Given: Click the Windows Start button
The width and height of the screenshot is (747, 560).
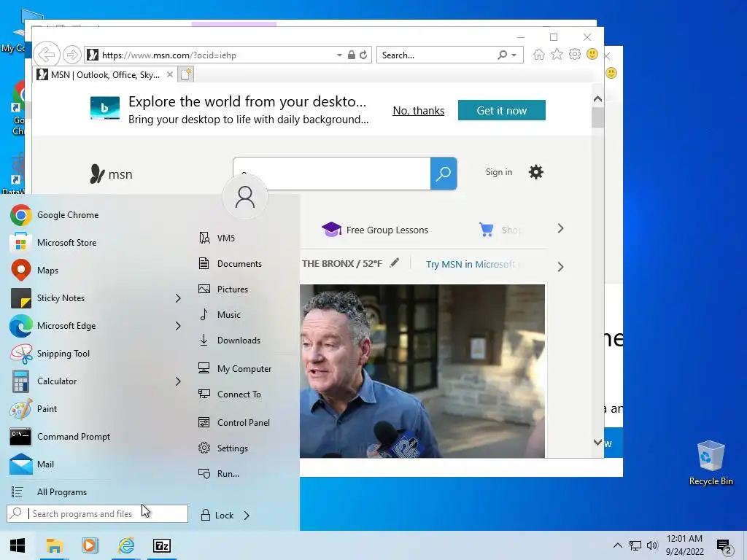Looking at the screenshot, I should [18, 545].
